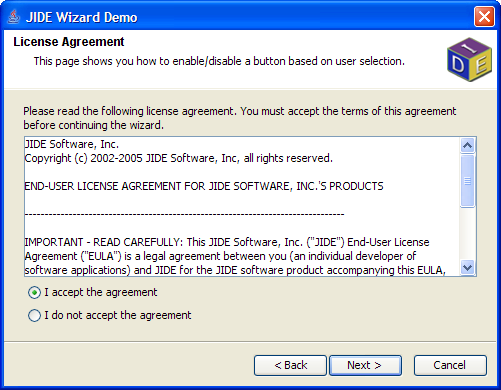Cancel the wizard
The image size is (501, 390).
coord(450,365)
